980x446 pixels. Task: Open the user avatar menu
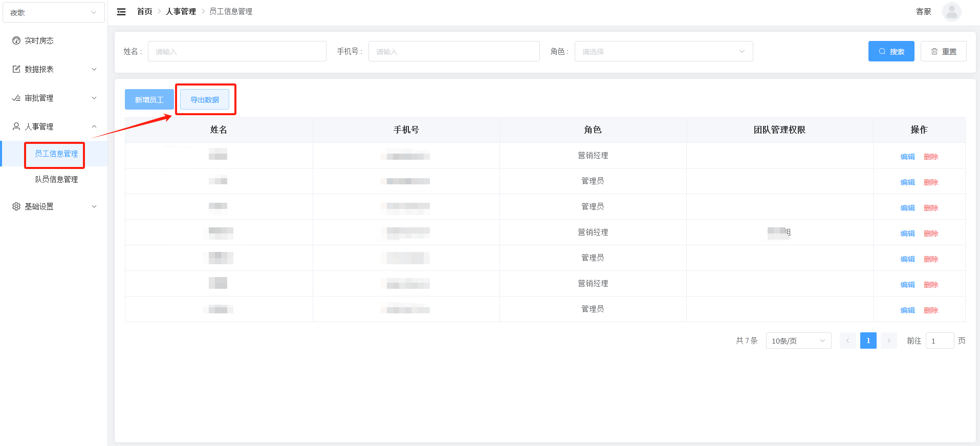pyautogui.click(x=951, y=12)
